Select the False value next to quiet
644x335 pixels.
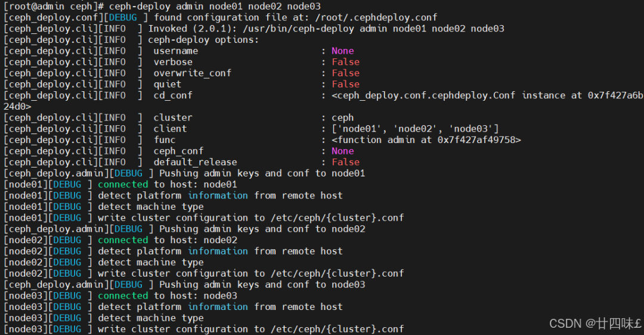tap(345, 83)
